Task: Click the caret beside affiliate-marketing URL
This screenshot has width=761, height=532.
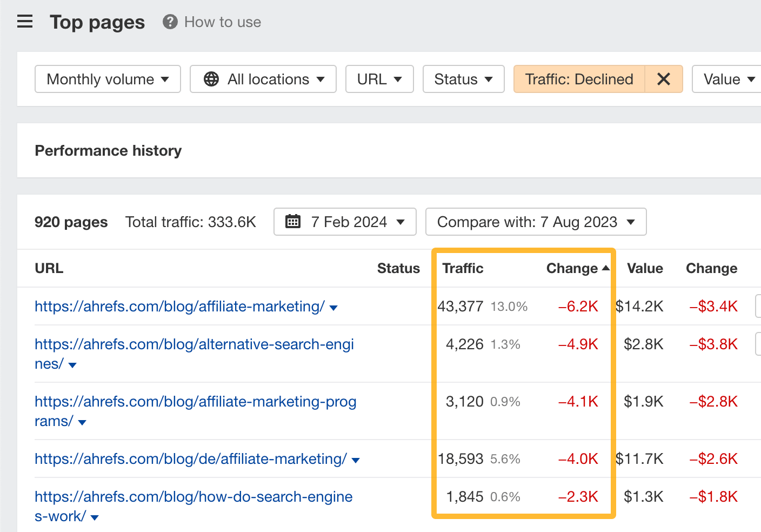Action: click(334, 307)
